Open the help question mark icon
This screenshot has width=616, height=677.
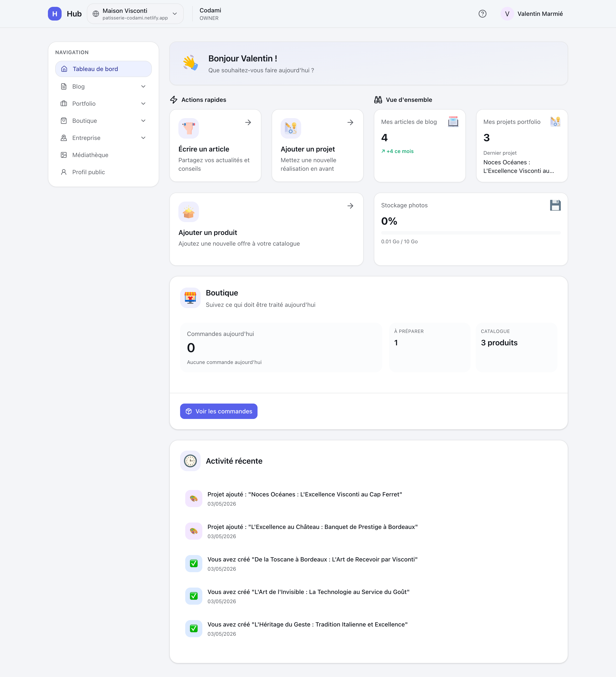pos(482,14)
